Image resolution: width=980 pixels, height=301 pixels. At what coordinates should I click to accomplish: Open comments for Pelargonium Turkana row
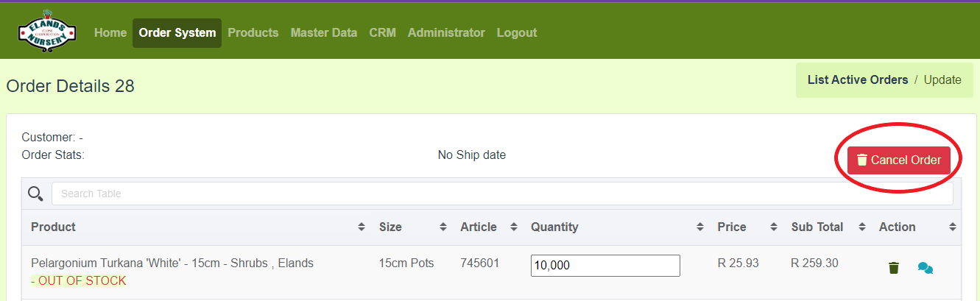tap(926, 268)
